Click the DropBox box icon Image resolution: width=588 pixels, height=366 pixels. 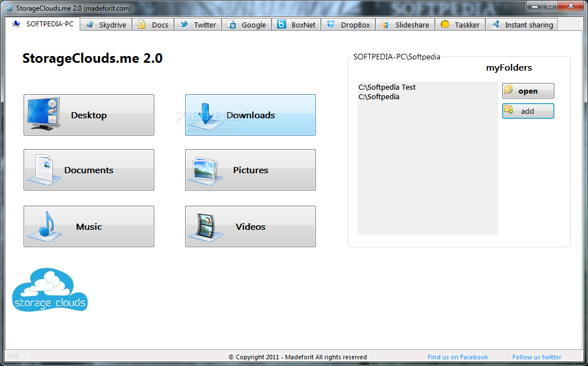click(x=330, y=25)
